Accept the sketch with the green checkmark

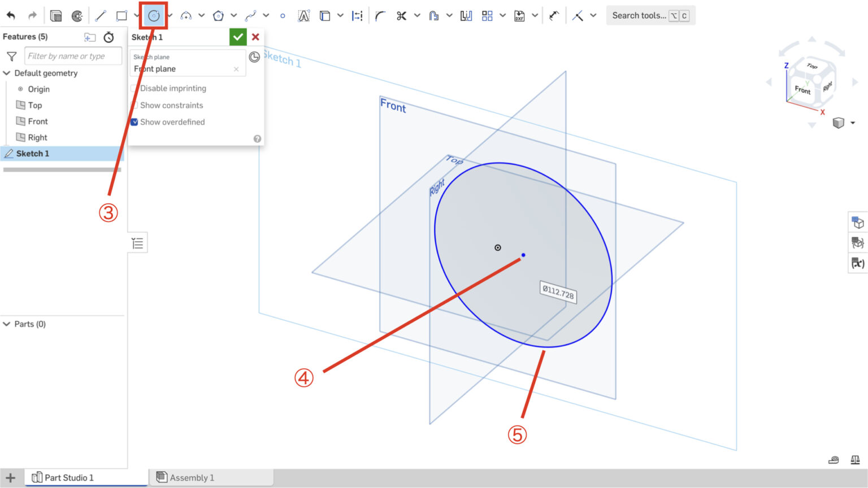click(238, 37)
